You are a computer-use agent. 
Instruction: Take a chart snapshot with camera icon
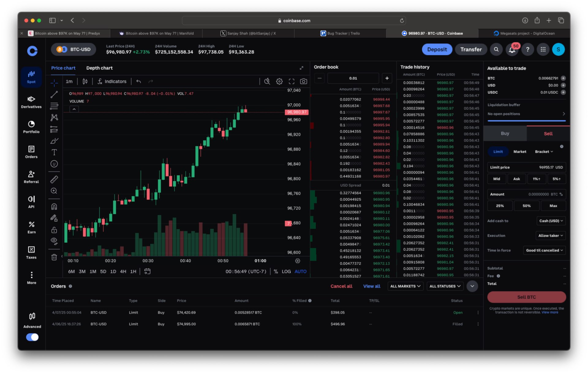(x=303, y=81)
